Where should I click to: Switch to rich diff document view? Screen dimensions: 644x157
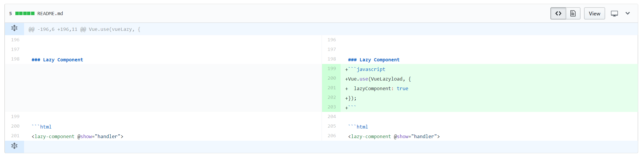(x=573, y=13)
